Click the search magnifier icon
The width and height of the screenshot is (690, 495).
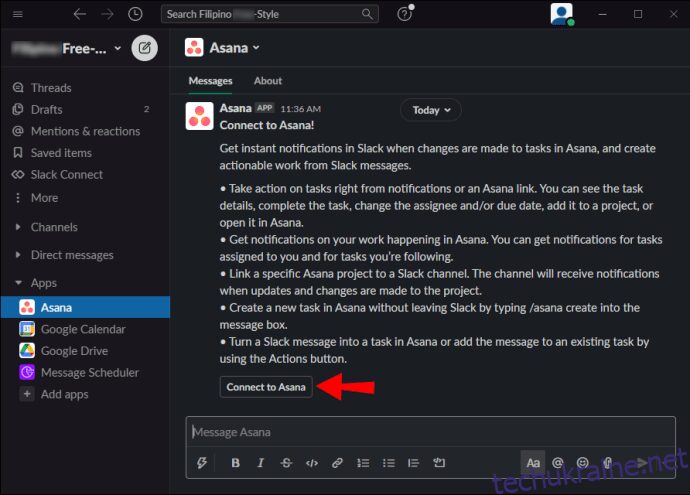[367, 15]
